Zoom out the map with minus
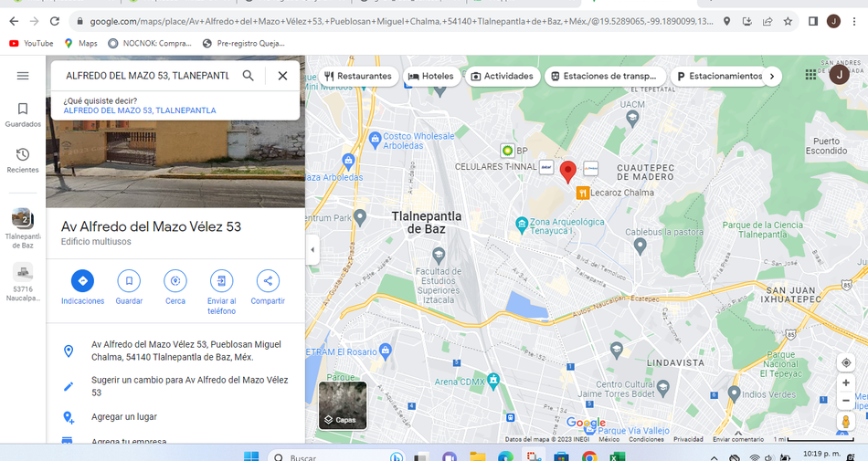This screenshot has height=461, width=868. tap(846, 401)
